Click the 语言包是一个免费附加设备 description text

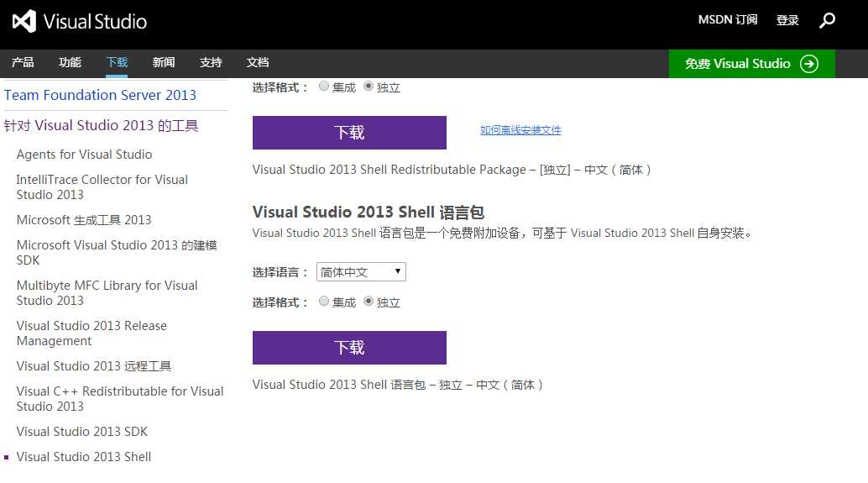[503, 234]
